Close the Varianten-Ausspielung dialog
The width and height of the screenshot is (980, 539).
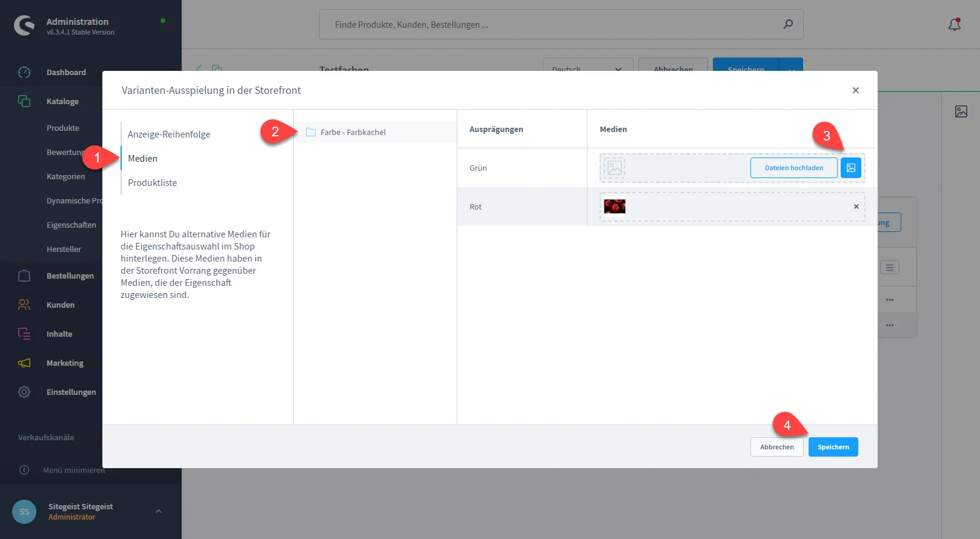[855, 90]
